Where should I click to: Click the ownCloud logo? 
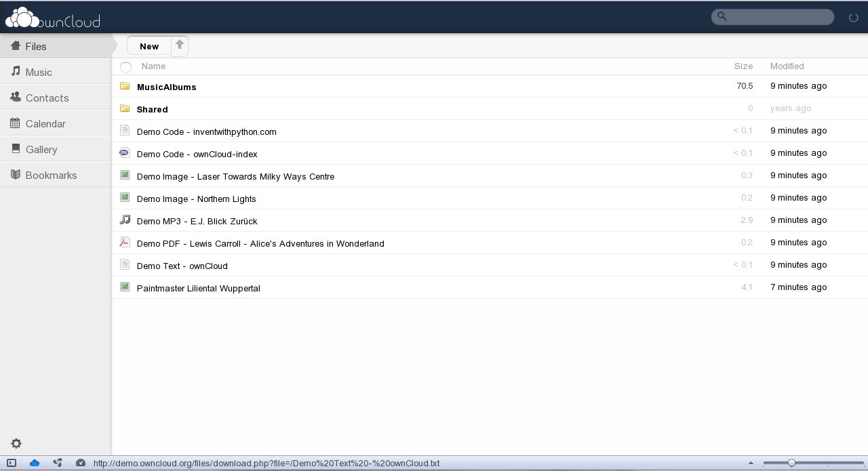tap(52, 18)
